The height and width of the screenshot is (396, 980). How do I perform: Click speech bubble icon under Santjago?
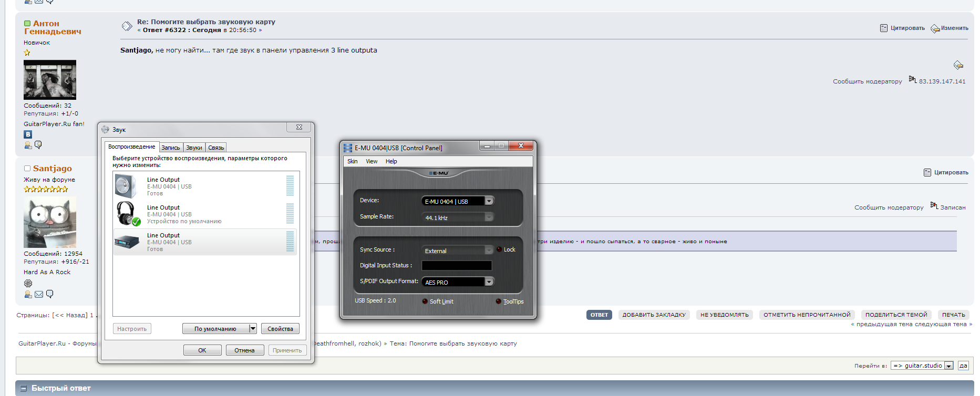(49, 294)
